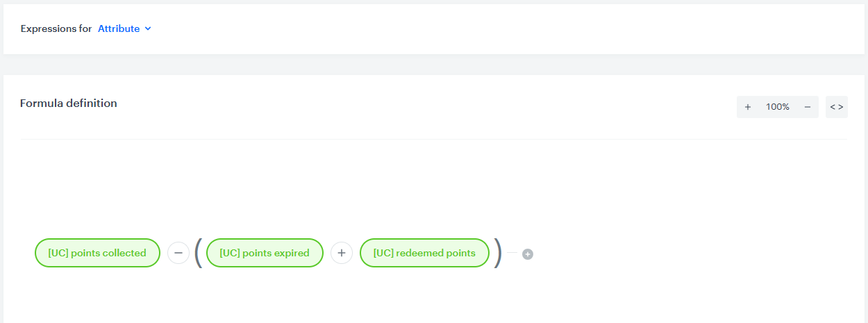Click the Expressions for label

[x=56, y=28]
